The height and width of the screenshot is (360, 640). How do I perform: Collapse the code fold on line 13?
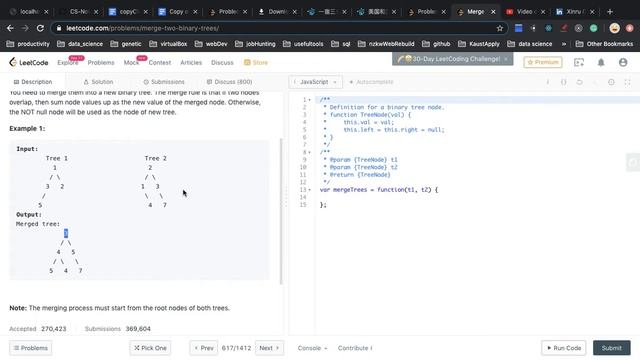pyautogui.click(x=309, y=190)
